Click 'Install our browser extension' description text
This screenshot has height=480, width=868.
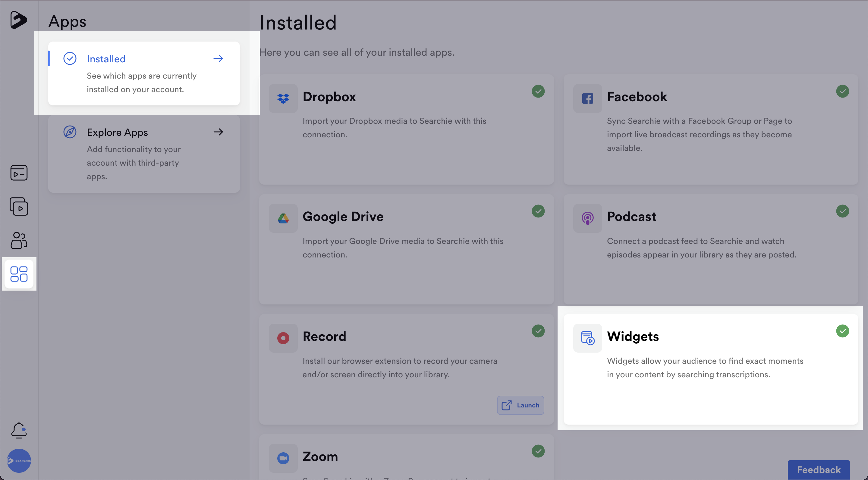400,368
